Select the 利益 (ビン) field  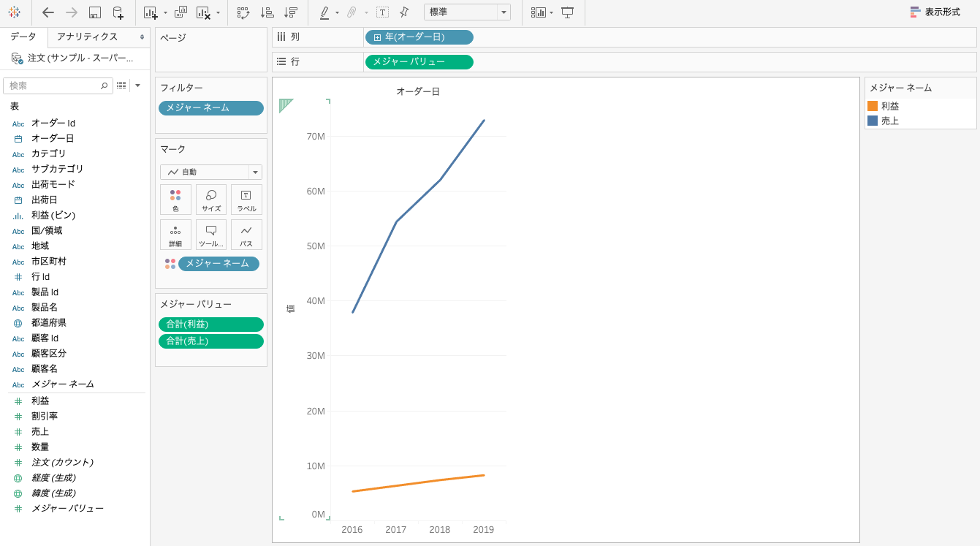pos(53,215)
